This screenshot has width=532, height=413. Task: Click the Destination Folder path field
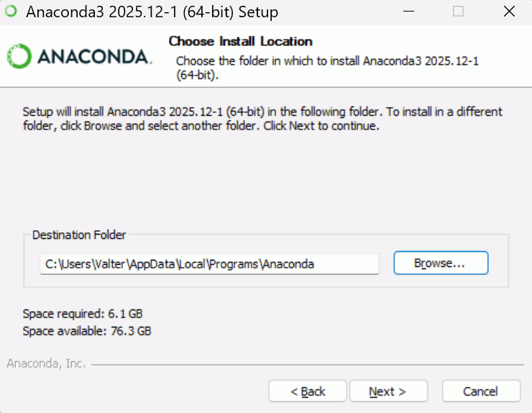(208, 264)
